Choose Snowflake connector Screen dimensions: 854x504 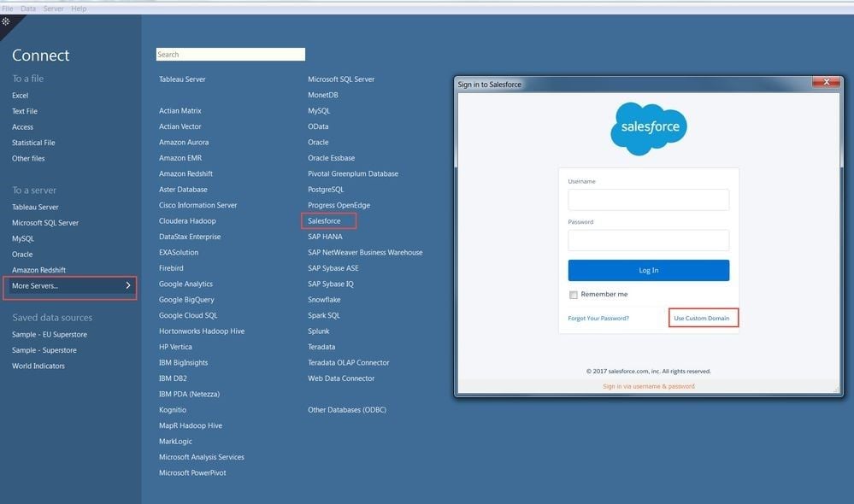click(x=324, y=300)
